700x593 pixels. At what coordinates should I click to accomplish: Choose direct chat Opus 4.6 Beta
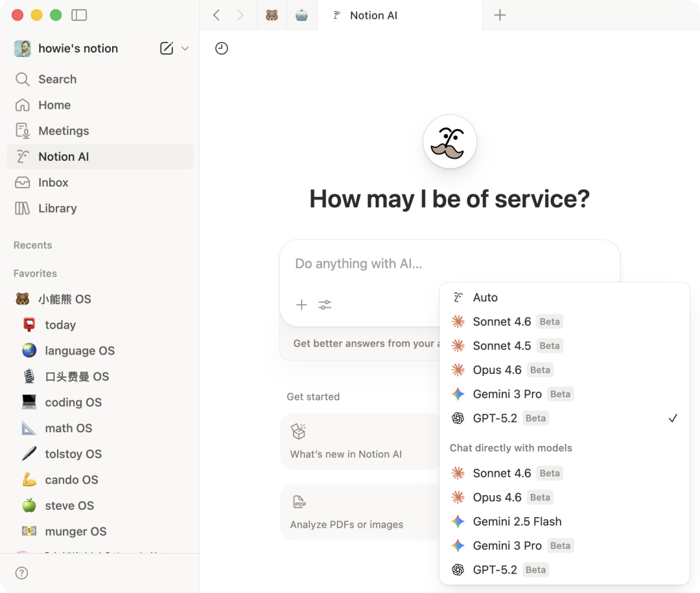click(x=565, y=498)
